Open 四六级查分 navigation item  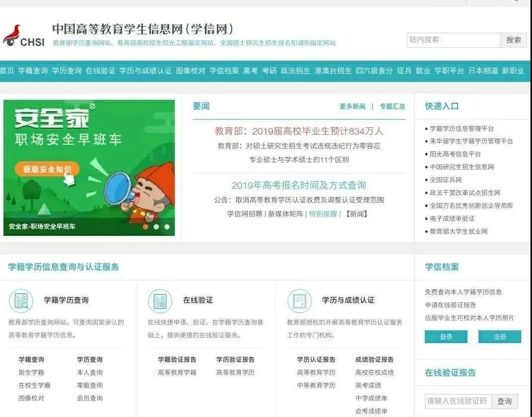point(374,71)
